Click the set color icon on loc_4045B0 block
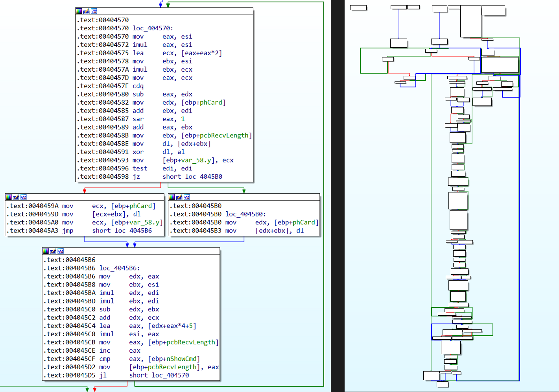 click(x=172, y=197)
